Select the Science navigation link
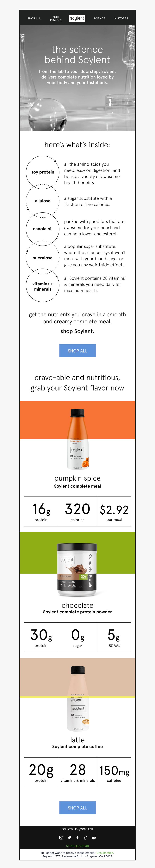 point(99,18)
